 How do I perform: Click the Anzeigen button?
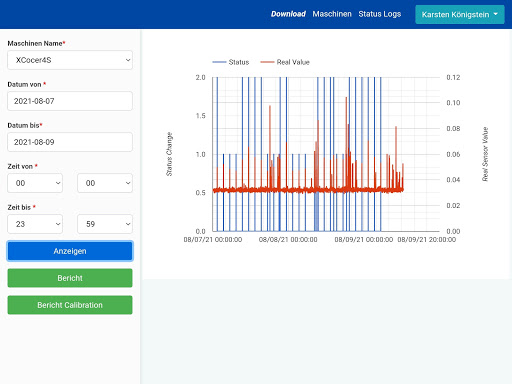tap(70, 251)
